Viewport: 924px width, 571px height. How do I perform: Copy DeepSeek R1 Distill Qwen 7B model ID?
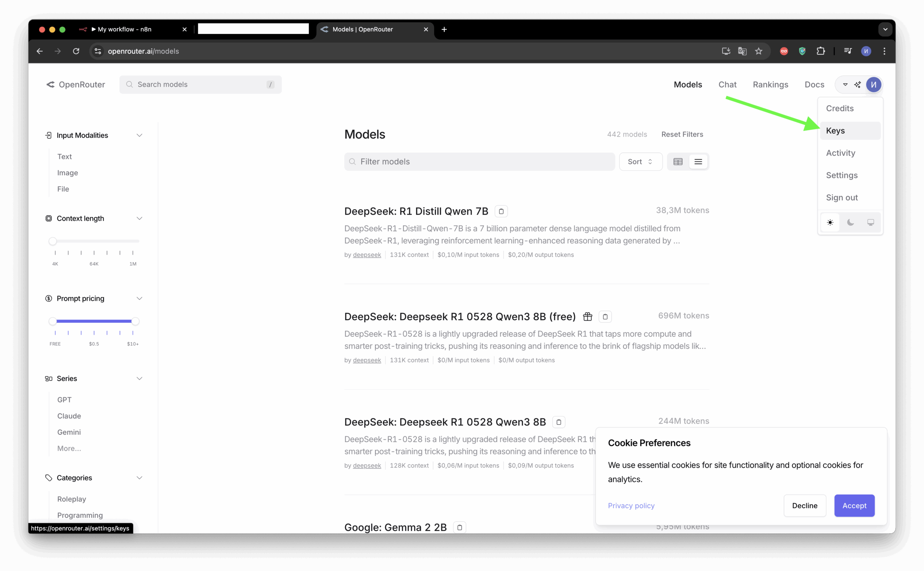tap(501, 211)
